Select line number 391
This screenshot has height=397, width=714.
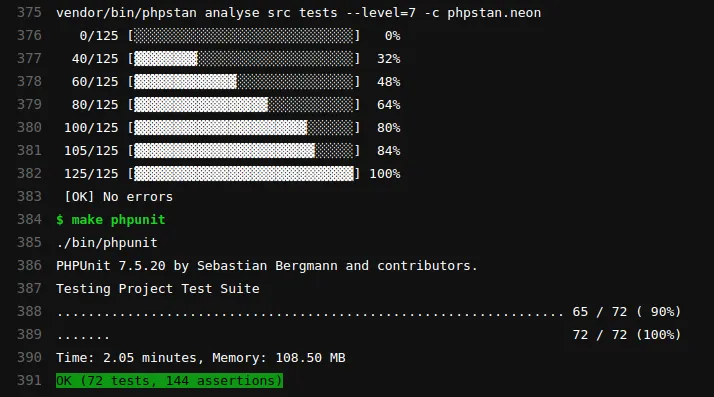(29, 380)
